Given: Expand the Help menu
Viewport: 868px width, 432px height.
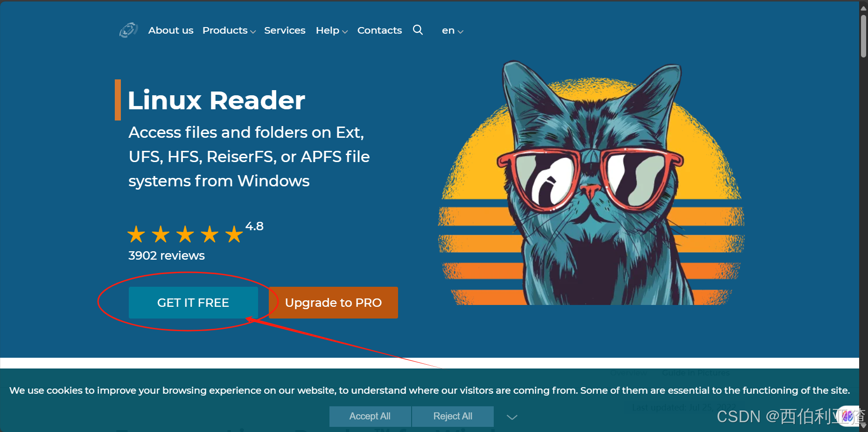Looking at the screenshot, I should (332, 30).
